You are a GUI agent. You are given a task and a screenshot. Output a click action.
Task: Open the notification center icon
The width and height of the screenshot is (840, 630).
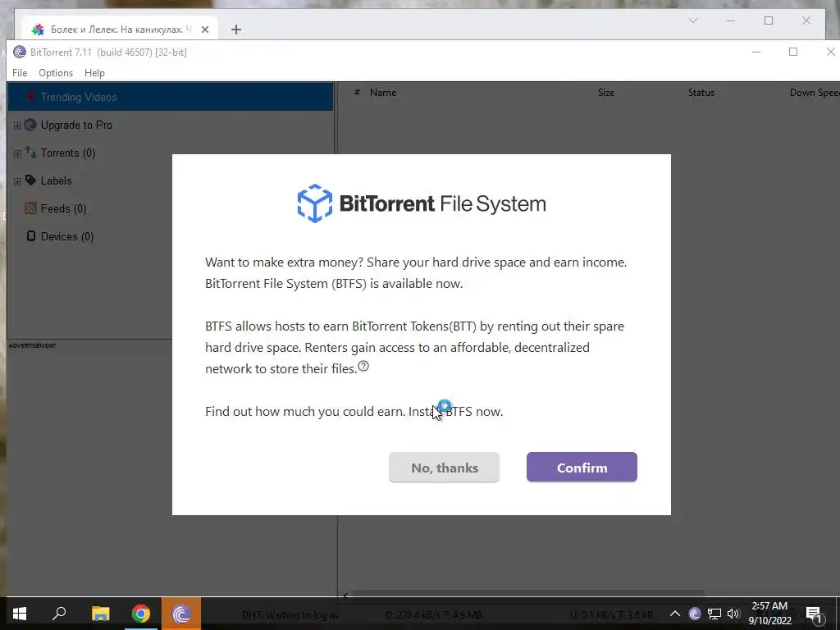point(813,614)
